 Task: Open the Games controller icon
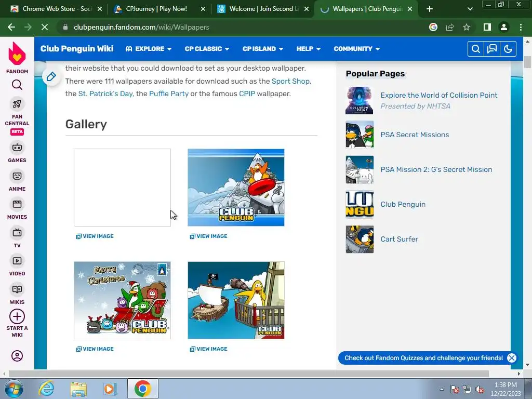[17, 148]
